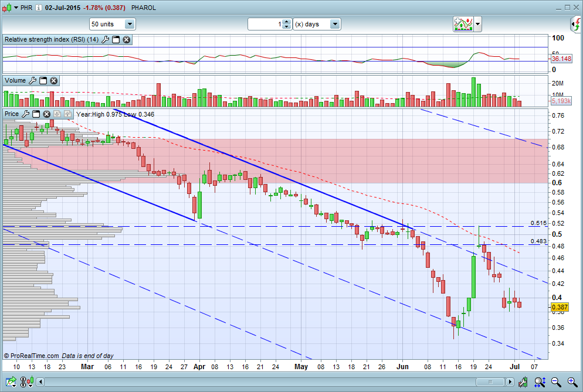Viewport: 583px width, 392px height.
Task: Click the Year High/Low info text
Action: pyautogui.click(x=116, y=114)
